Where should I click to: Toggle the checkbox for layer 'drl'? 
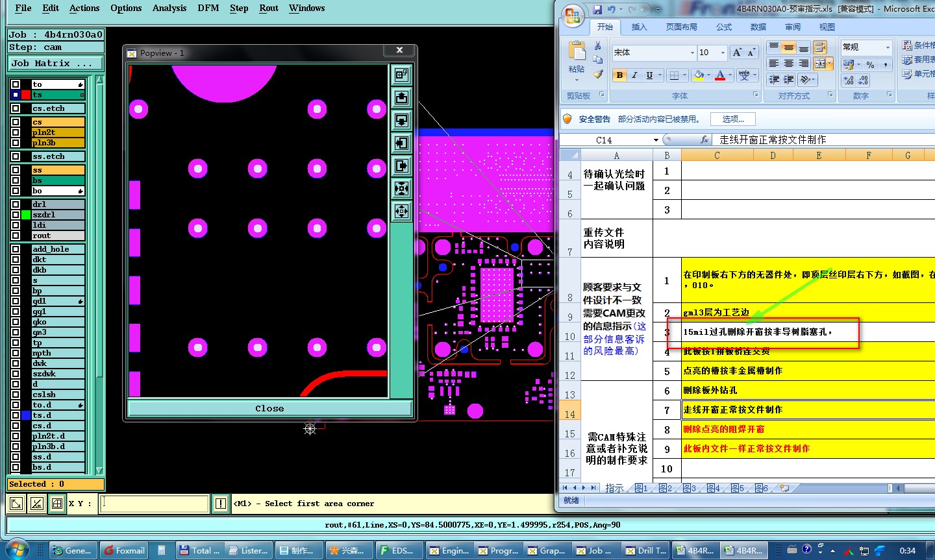coord(16,204)
